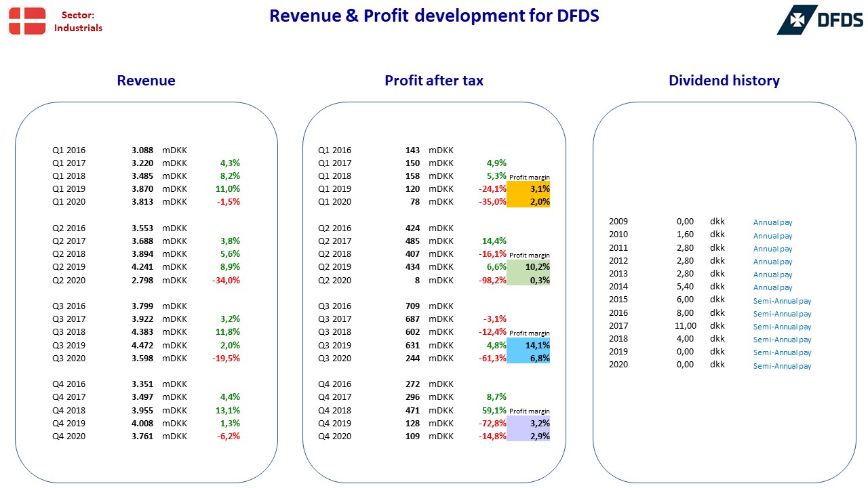868x488 pixels.
Task: Click the Q2 2020 green margin 0,3% cell
Action: [x=529, y=280]
